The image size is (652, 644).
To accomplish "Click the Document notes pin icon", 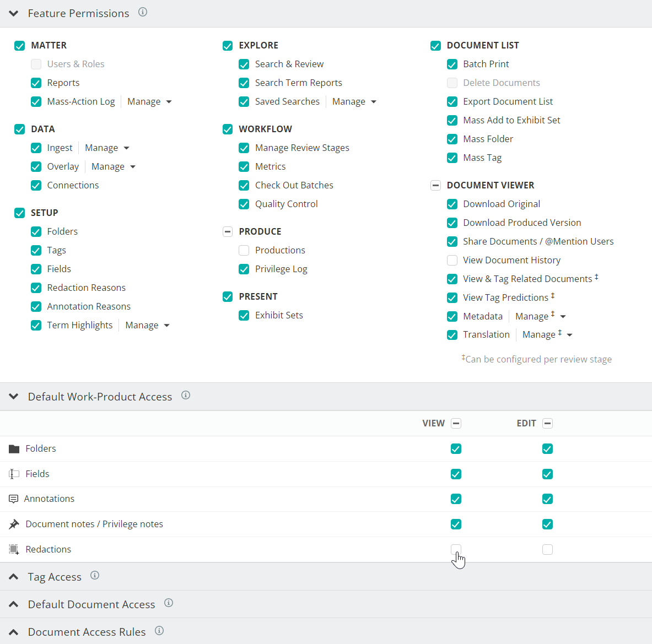I will [14, 524].
